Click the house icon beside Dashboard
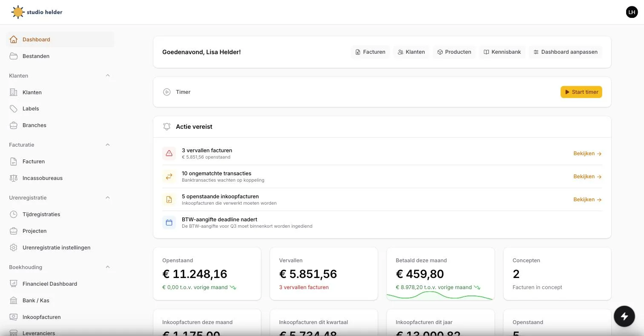The image size is (644, 336). [x=14, y=39]
